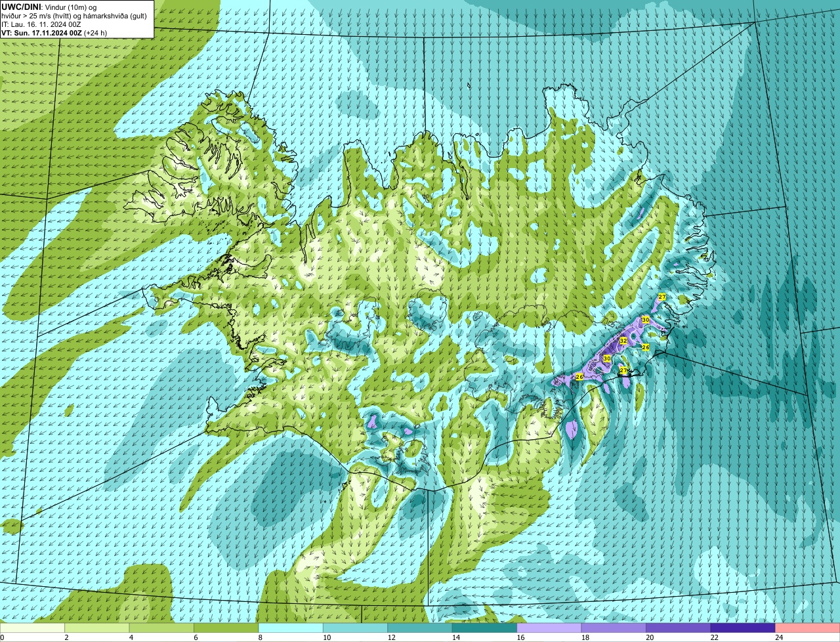The width and height of the screenshot is (840, 642).
Task: Click the 6–8 m/s olive green legend swatch
Action: click(x=227, y=628)
